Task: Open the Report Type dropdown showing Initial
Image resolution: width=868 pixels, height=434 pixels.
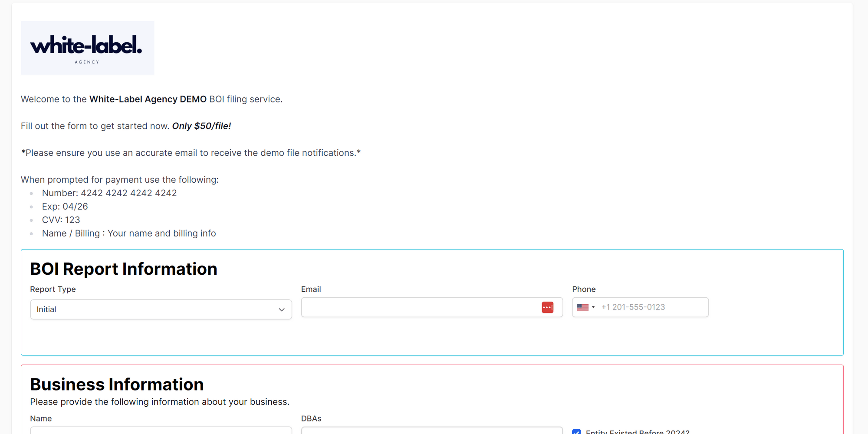Action: pyautogui.click(x=161, y=309)
